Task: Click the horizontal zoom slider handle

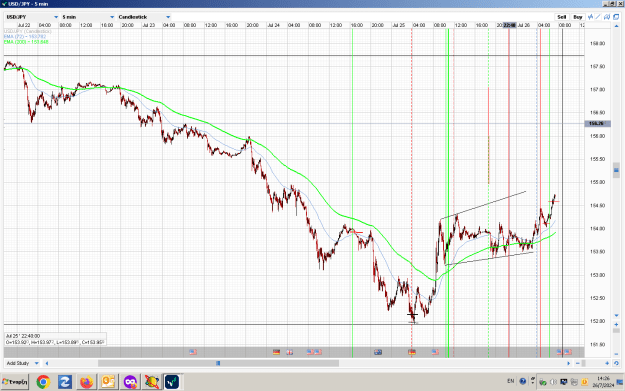Action: (584, 363)
